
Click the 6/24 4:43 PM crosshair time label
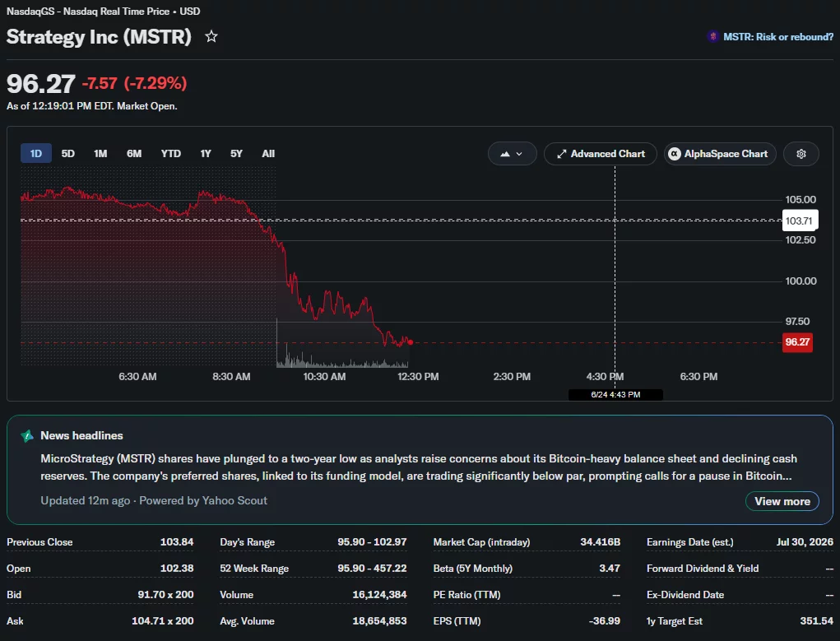pyautogui.click(x=615, y=394)
